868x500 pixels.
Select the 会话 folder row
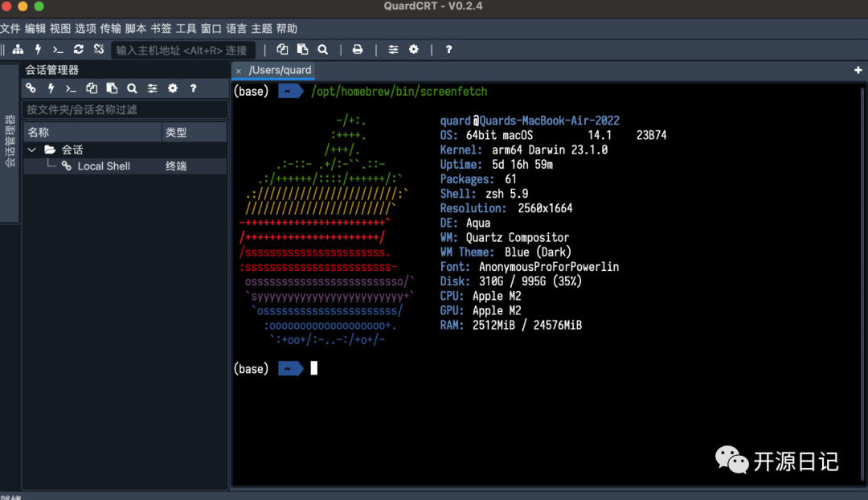click(125, 150)
